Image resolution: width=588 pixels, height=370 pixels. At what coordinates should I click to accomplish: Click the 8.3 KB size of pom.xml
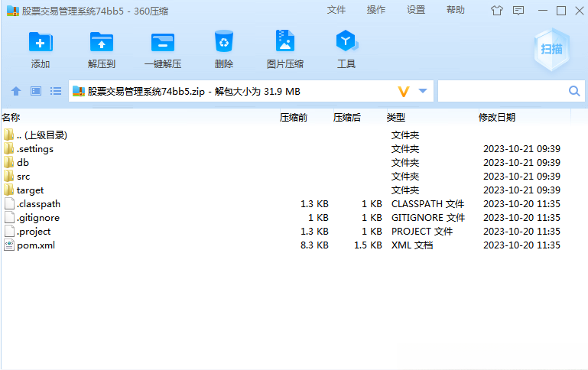pyautogui.click(x=314, y=245)
